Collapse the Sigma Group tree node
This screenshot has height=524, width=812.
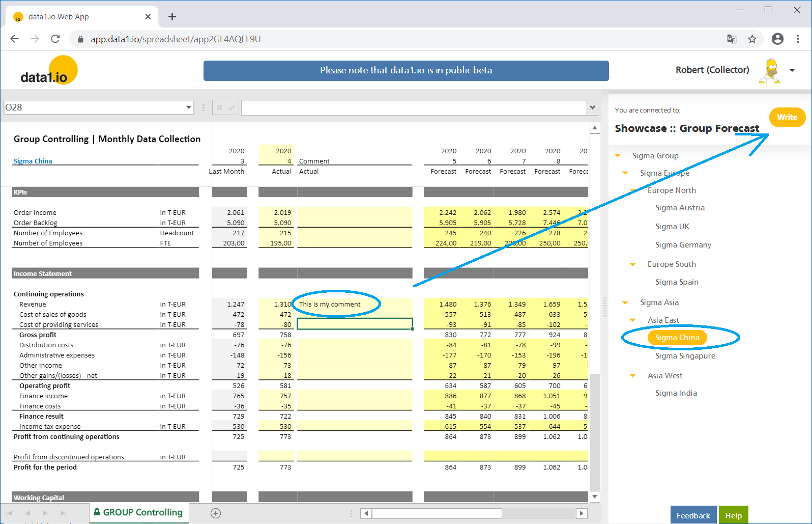[618, 156]
